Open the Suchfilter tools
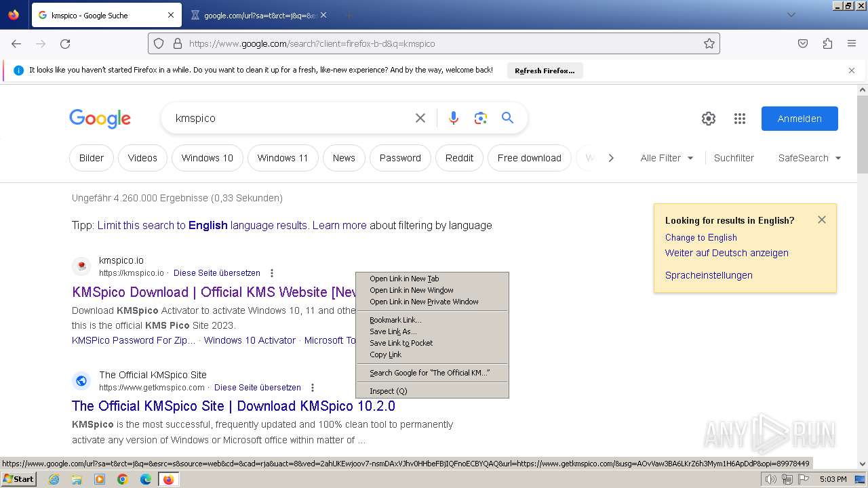The height and width of the screenshot is (488, 868). click(734, 158)
